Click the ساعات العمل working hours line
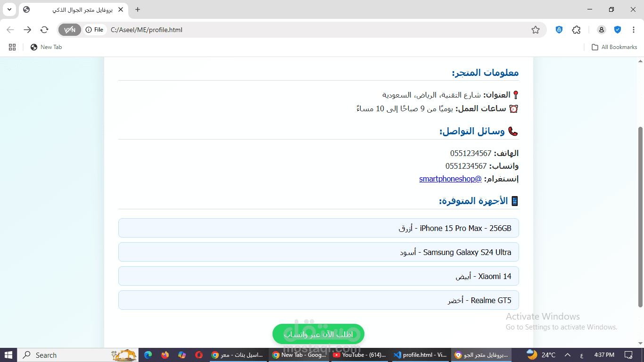Screen dimensions: 644x362 coord(438,109)
